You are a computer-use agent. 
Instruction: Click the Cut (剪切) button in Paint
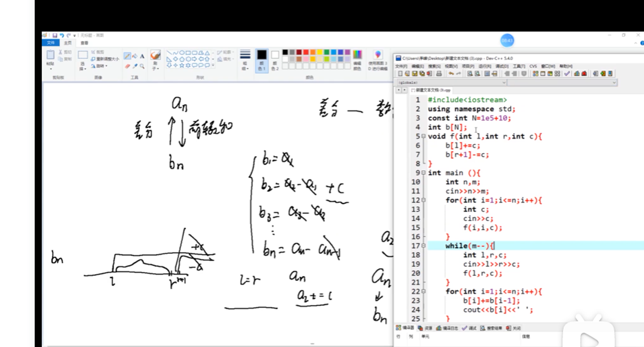click(x=65, y=52)
